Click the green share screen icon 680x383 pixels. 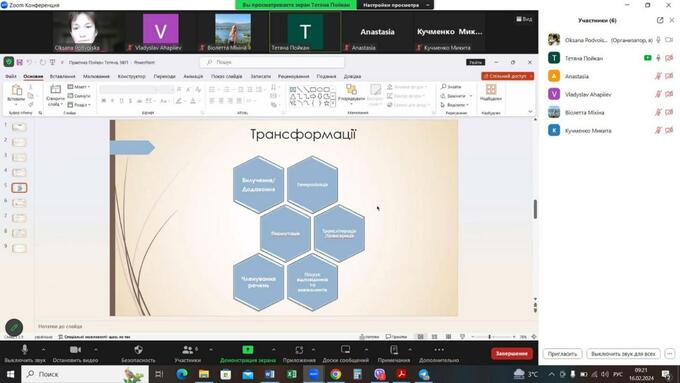(x=248, y=350)
